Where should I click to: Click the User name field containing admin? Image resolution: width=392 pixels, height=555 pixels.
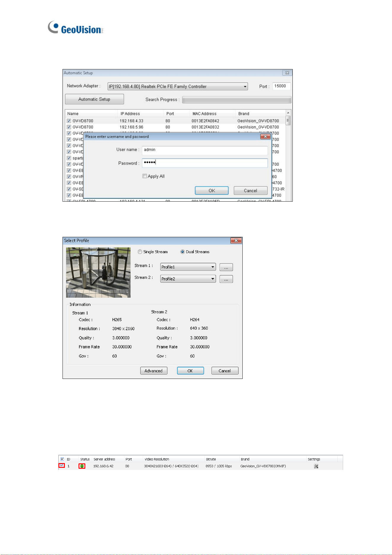point(205,150)
